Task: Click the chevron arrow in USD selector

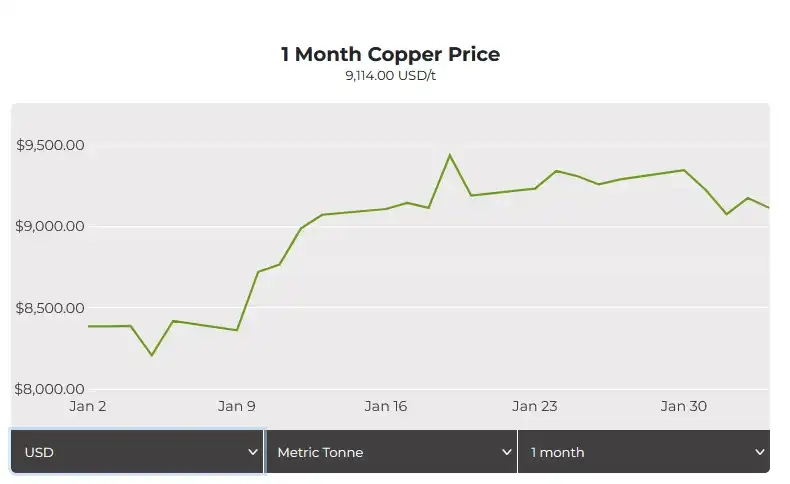Action: tap(253, 452)
